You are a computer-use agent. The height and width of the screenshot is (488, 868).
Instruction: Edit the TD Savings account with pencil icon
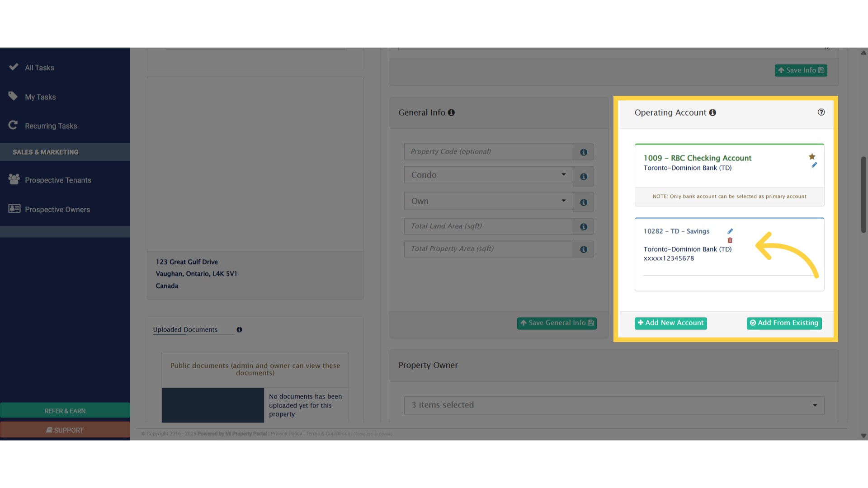tap(730, 231)
